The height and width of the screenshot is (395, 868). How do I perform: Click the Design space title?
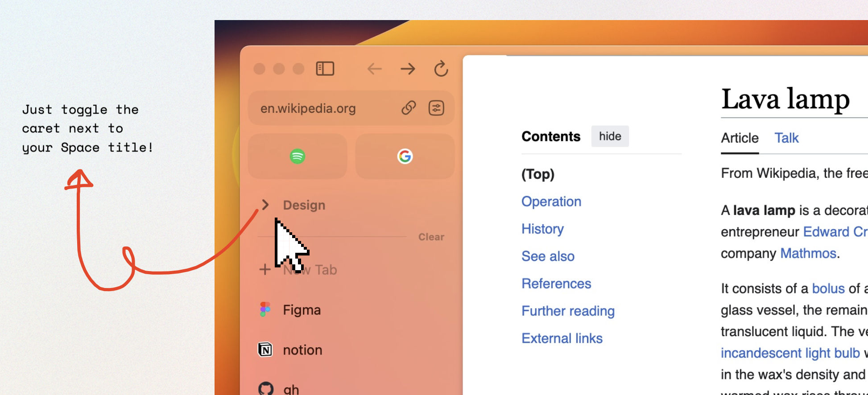click(304, 205)
